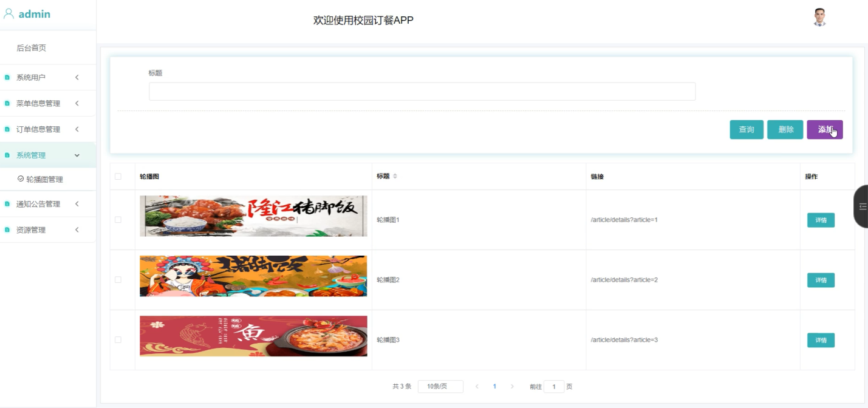The image size is (868, 408).
Task: Click the 系统用户 menu bullet icon
Action: point(7,78)
